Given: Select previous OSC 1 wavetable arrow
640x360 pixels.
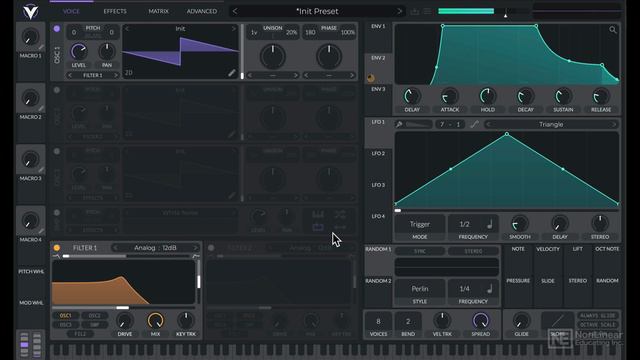Looking at the screenshot, I should [127, 29].
